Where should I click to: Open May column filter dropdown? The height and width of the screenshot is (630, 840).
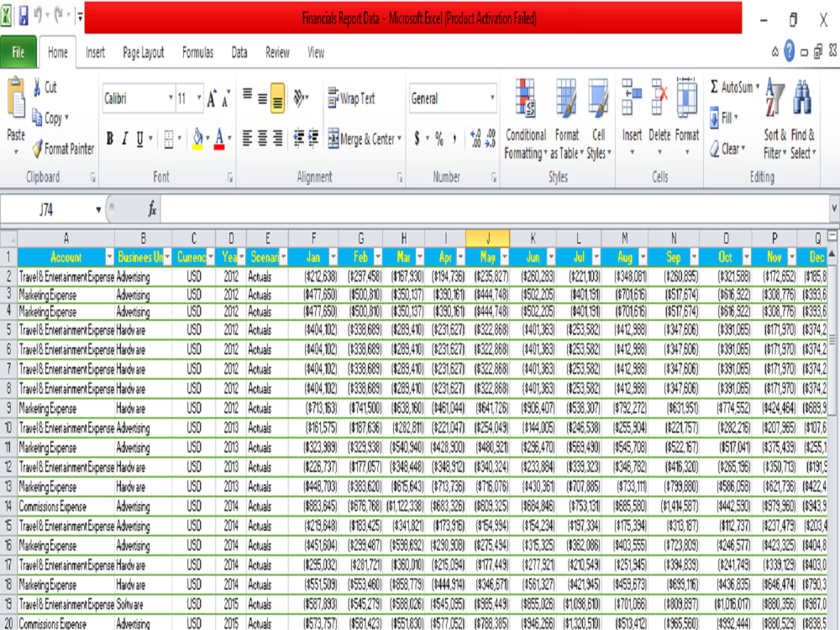pyautogui.click(x=504, y=258)
